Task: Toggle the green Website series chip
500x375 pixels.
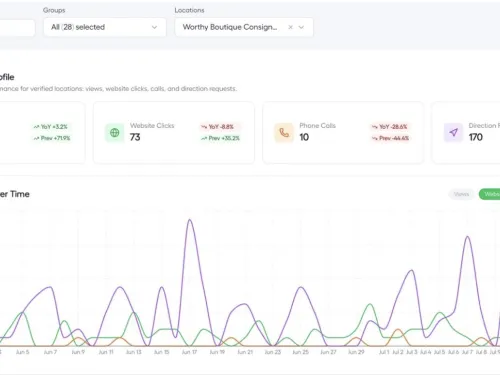Action: pyautogui.click(x=490, y=194)
